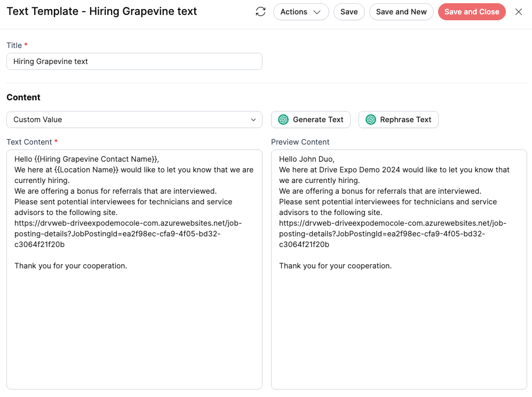Click 'Thank you for your cooperation.' in preview
Image resolution: width=532 pixels, height=397 pixels.
click(335, 266)
